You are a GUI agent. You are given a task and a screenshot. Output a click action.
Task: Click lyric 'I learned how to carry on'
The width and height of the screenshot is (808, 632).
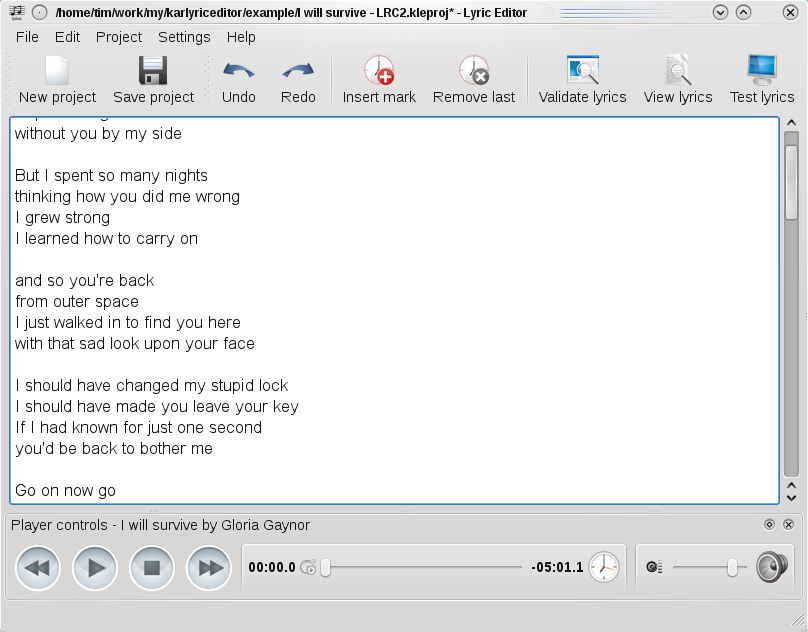coord(106,239)
